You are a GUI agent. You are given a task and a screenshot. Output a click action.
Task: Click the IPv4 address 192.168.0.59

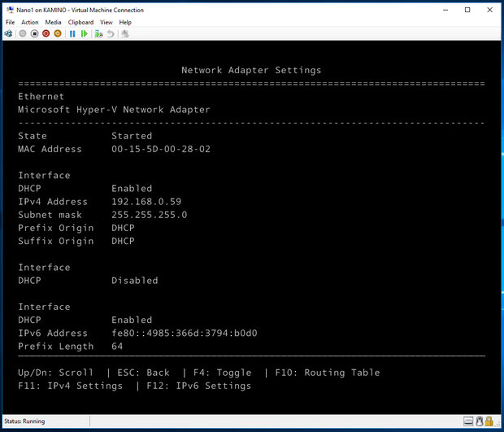tap(146, 202)
